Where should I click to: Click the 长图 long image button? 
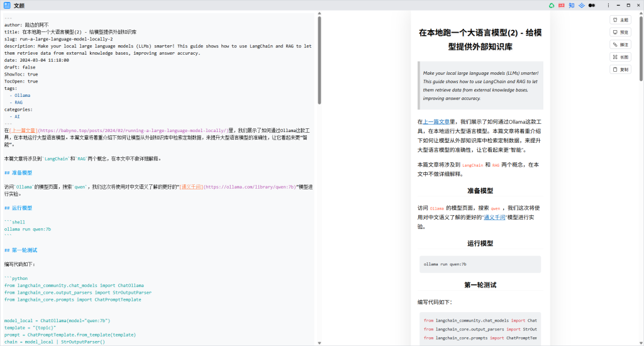(x=621, y=57)
